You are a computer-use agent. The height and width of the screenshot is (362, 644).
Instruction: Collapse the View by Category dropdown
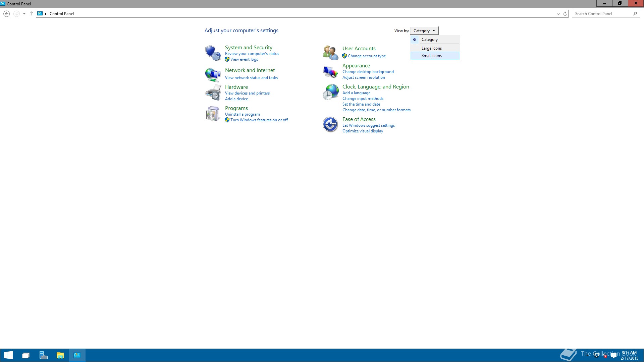tap(424, 31)
